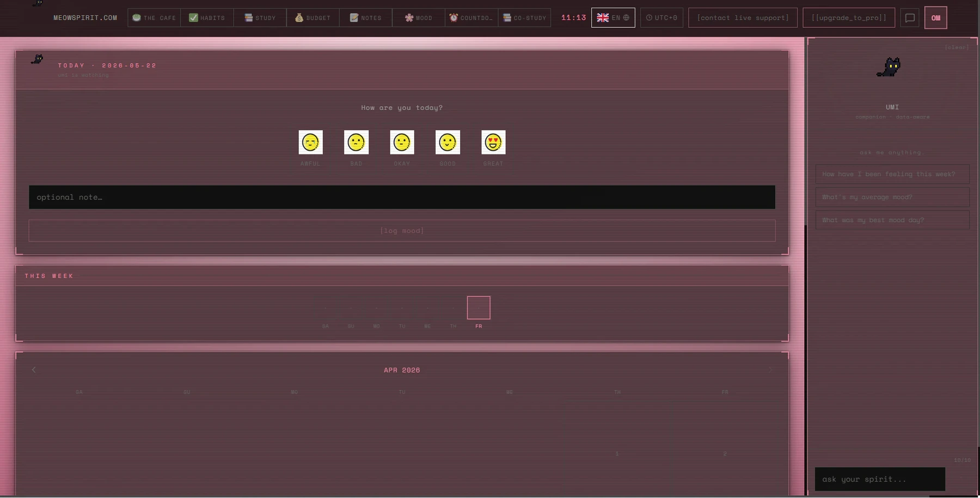Go to next month in calendar

[770, 370]
